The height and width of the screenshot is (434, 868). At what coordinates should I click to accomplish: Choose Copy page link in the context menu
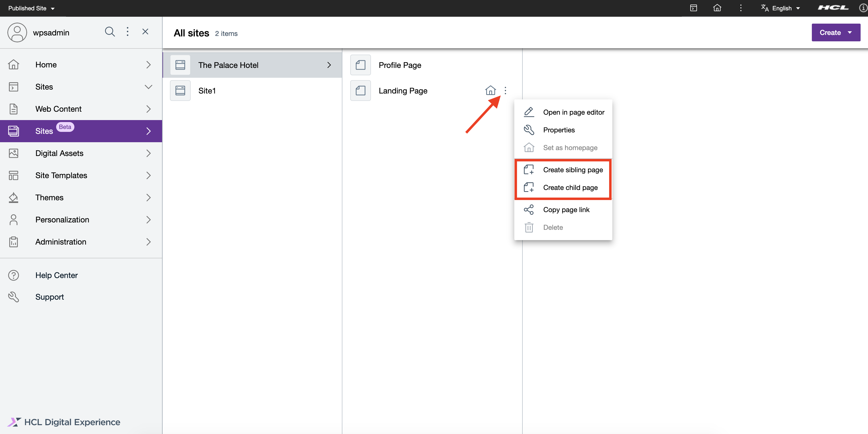(566, 209)
